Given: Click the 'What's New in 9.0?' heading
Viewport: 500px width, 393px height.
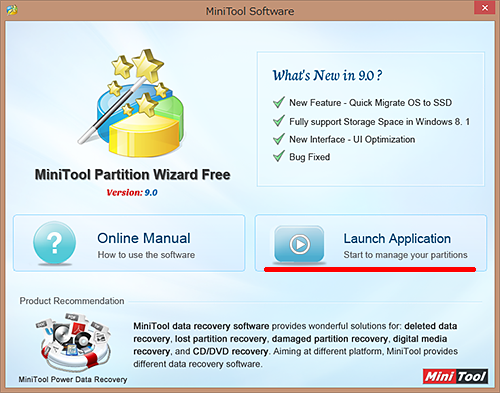Looking at the screenshot, I should coord(327,75).
